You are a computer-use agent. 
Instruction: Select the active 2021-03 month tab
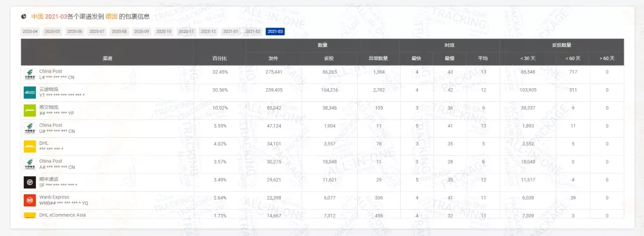pyautogui.click(x=275, y=32)
